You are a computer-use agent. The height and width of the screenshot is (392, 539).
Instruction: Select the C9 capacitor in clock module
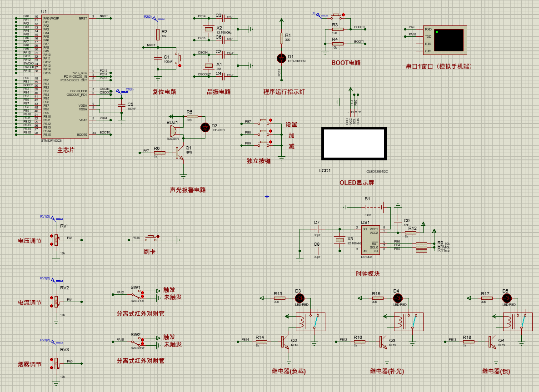coord(398,222)
